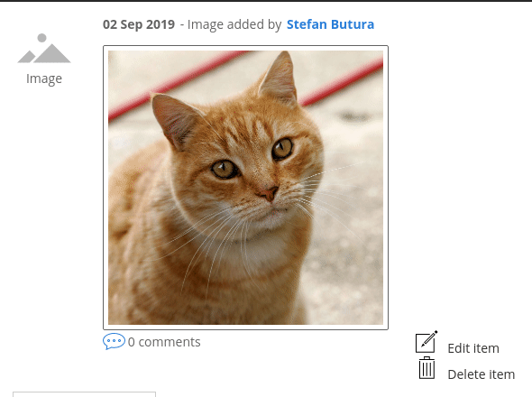532x397 pixels.
Task: Open Stefan Butura's profile link
Action: pyautogui.click(x=330, y=24)
